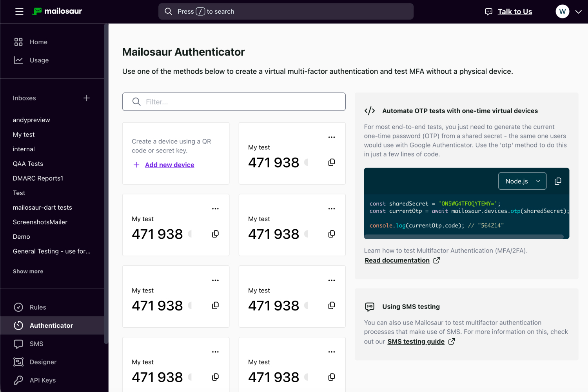Viewport: 588px width, 392px height.
Task: Click the Talk to Us link
Action: [x=515, y=12]
